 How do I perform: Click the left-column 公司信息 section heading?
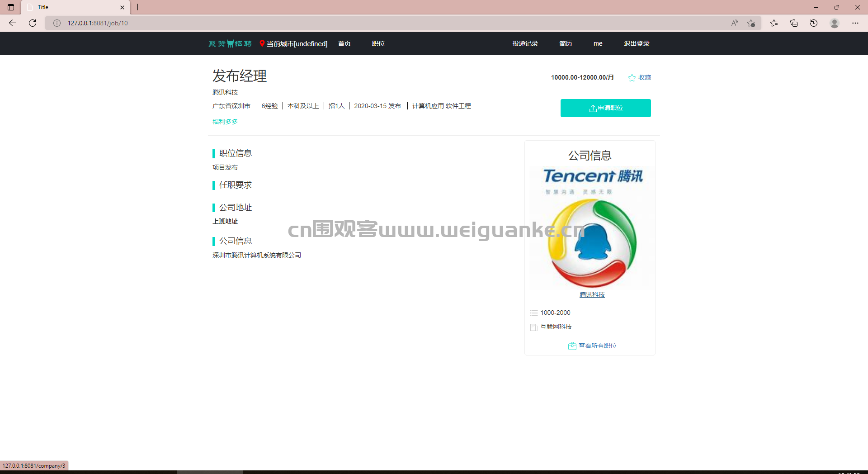236,241
